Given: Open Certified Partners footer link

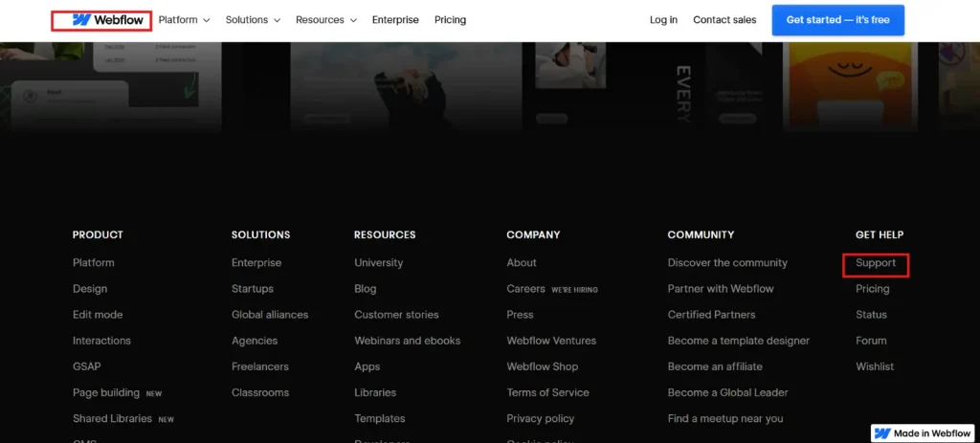Looking at the screenshot, I should coord(711,314).
